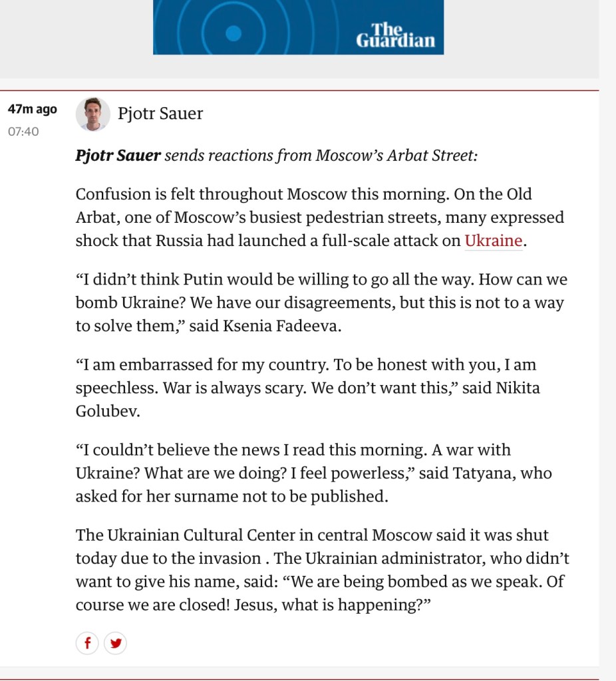This screenshot has width=616, height=681.
Task: Click the 07:40 post time
Action: 23,132
